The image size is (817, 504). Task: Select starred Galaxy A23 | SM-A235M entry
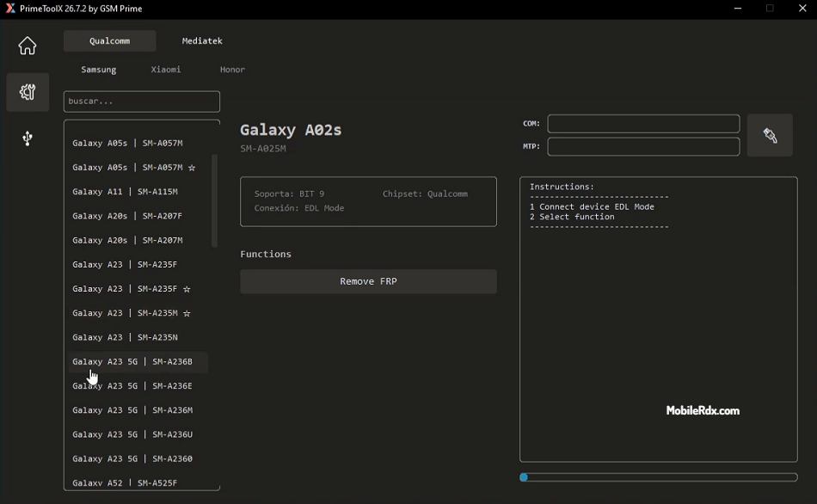coord(138,313)
